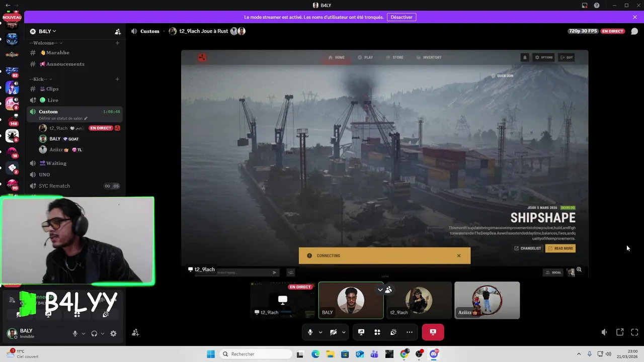Image resolution: width=644 pixels, height=362 pixels.
Task: Toggle mute in the BALY user panel
Action: pyautogui.click(x=75, y=333)
